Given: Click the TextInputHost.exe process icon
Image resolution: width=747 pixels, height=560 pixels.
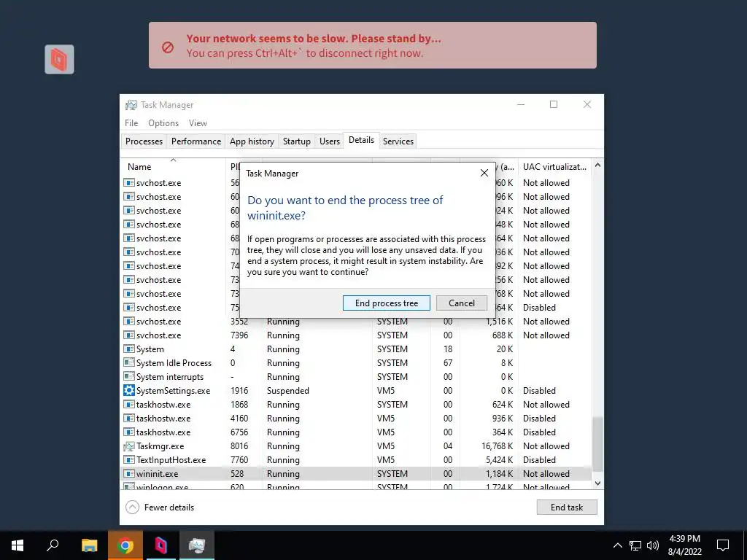Looking at the screenshot, I should click(128, 460).
